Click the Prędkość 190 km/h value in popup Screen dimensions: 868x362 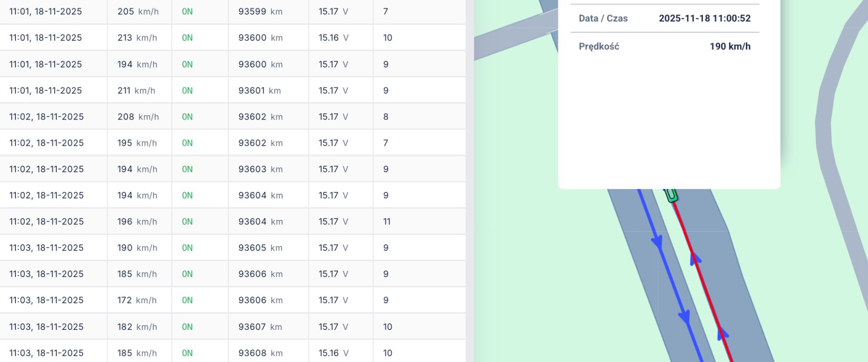pyautogui.click(x=730, y=47)
